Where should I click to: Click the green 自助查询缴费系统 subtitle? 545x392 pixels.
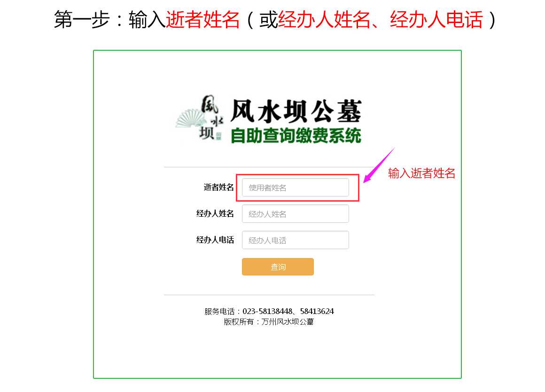tap(296, 136)
